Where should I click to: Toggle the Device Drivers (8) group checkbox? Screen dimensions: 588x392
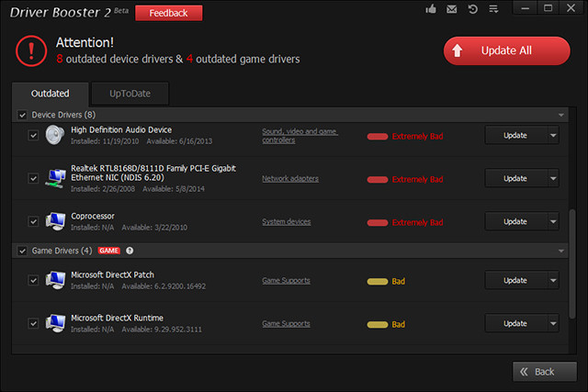click(x=22, y=115)
